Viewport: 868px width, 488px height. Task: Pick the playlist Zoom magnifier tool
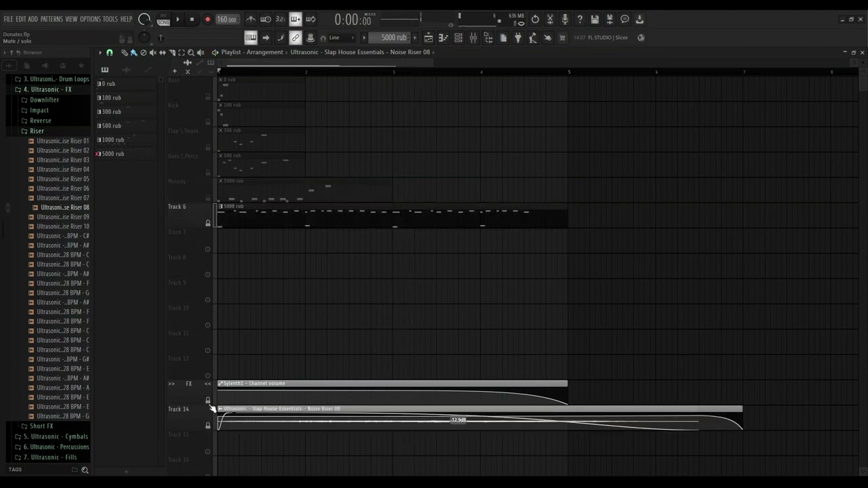coord(191,52)
